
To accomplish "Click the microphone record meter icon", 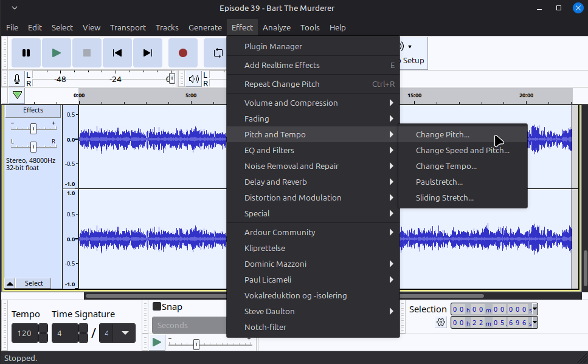I will click(x=17, y=79).
